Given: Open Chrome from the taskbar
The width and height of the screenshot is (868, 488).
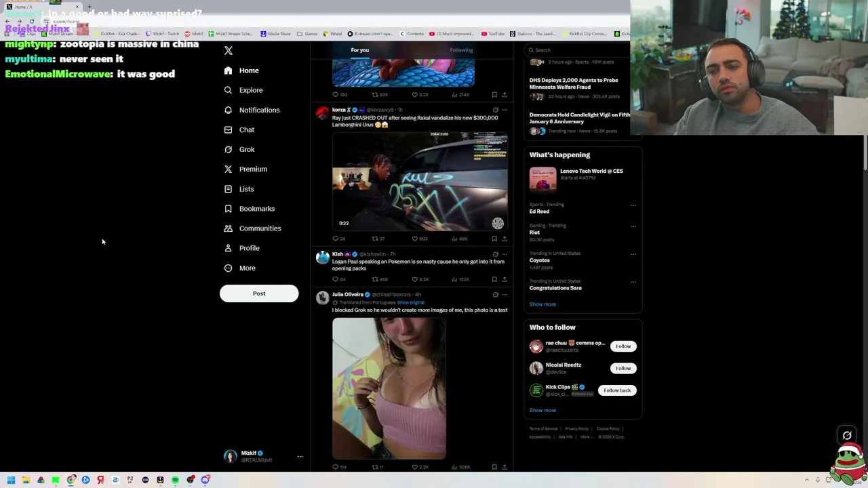Looking at the screenshot, I should click(71, 480).
